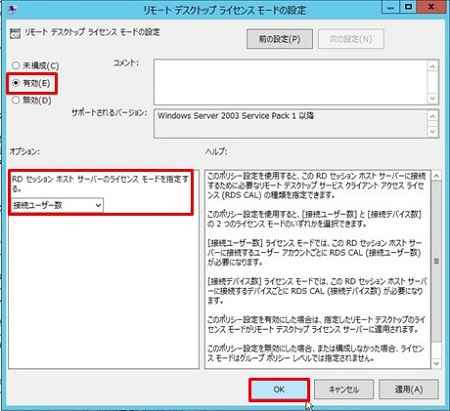Viewport: 450px width, 411px height.
Task: Minimize the dialog window
Action: pyautogui.click(x=391, y=7)
